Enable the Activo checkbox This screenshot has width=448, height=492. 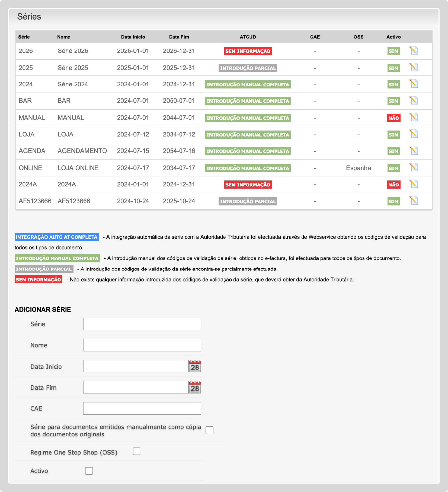click(89, 471)
